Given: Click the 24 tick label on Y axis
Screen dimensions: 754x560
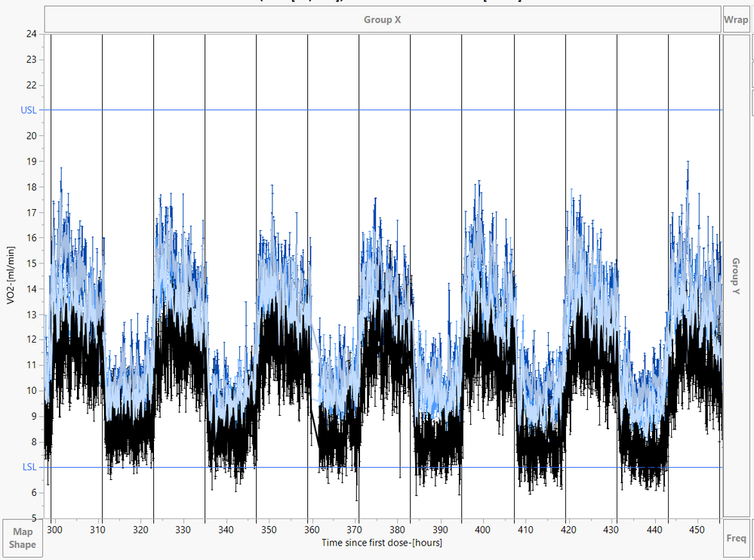Looking at the screenshot, I should click(30, 33).
